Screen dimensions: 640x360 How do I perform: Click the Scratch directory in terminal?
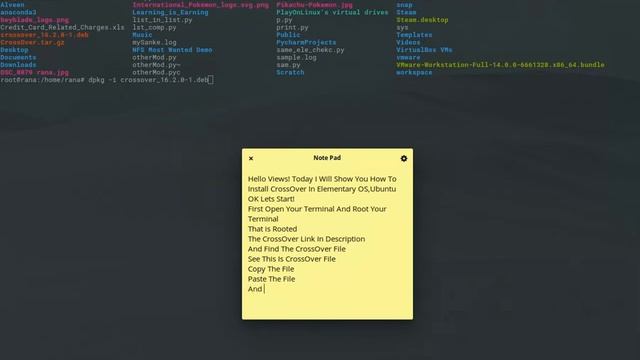(290, 73)
